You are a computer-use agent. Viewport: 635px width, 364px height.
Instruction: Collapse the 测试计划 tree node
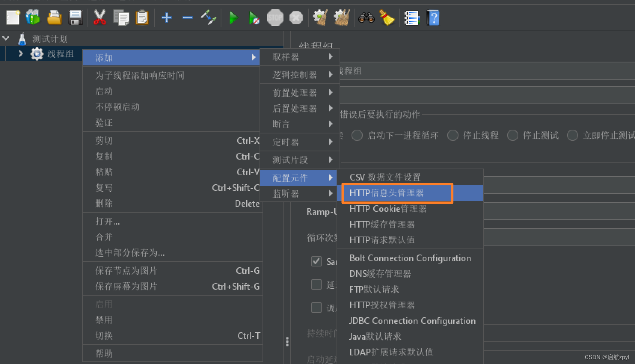point(6,38)
